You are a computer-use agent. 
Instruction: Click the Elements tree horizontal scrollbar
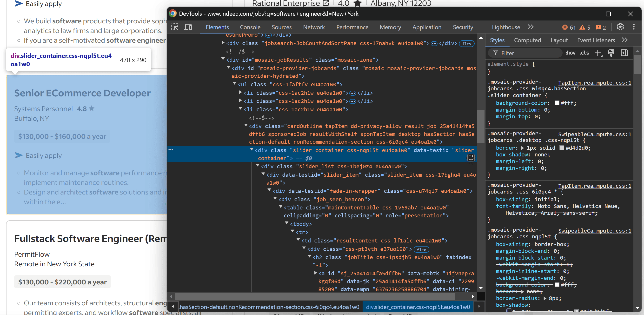[x=315, y=296]
